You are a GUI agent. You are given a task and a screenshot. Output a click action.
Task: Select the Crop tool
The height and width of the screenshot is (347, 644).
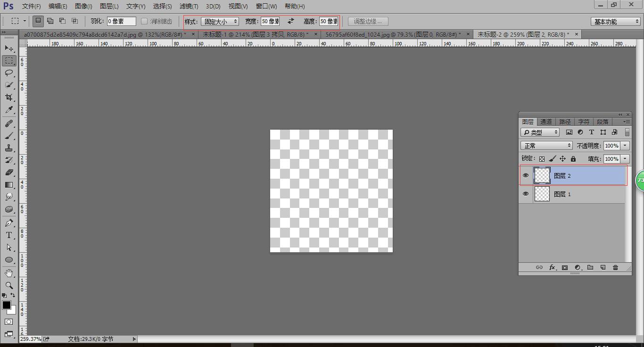pyautogui.click(x=9, y=98)
